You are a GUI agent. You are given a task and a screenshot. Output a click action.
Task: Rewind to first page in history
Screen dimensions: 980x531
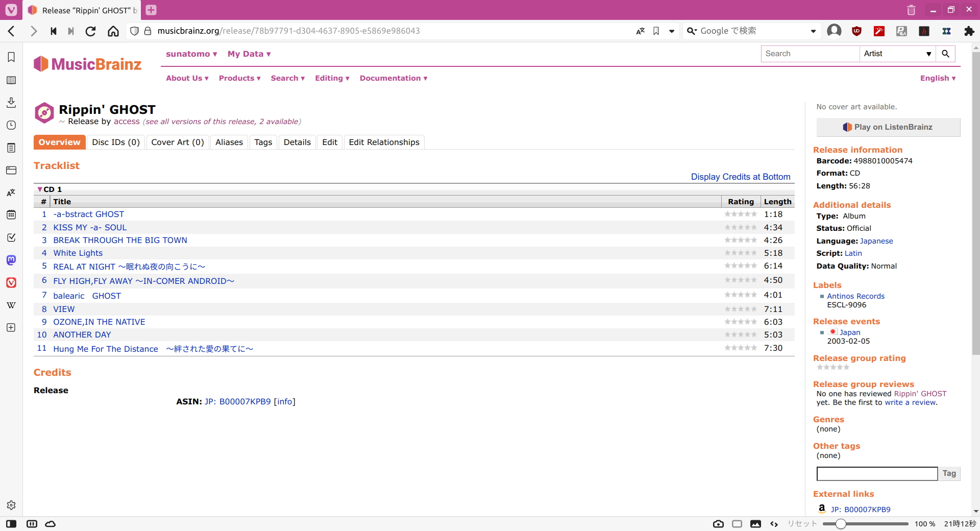pyautogui.click(x=54, y=31)
